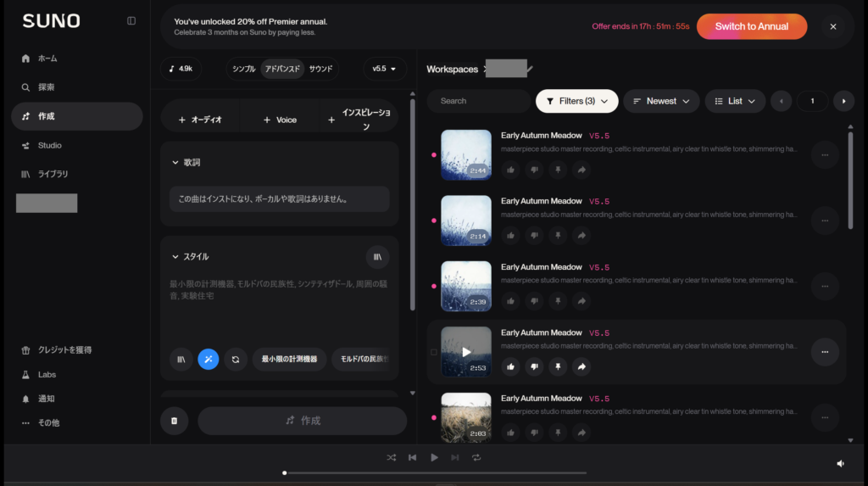Like the 2:44 Early Autumn Meadow track
The width and height of the screenshot is (868, 486).
click(x=510, y=170)
